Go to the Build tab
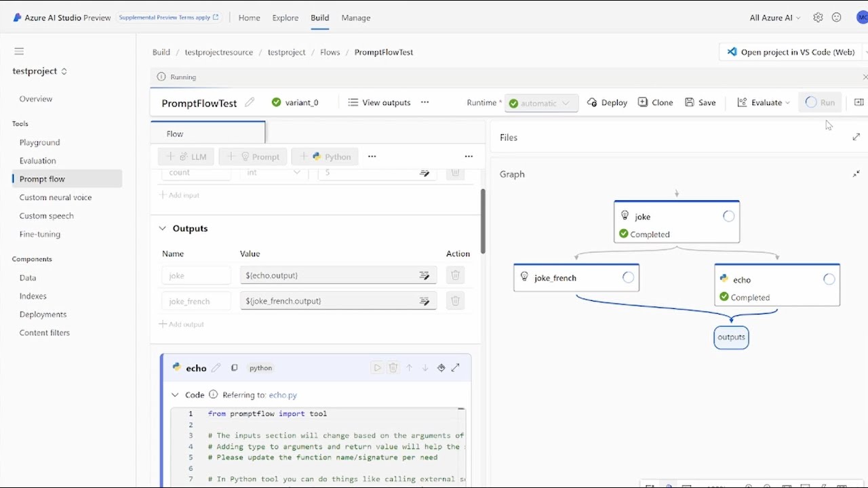This screenshot has width=868, height=488. point(320,18)
